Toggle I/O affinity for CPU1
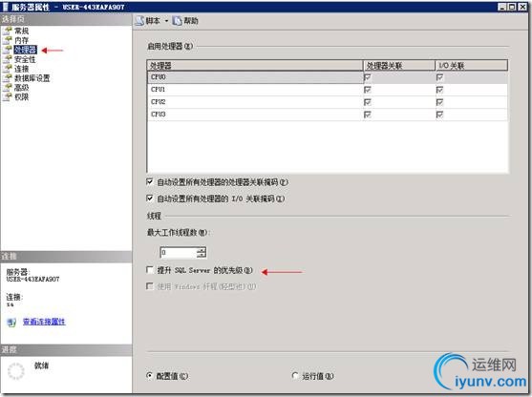532x397 pixels. [439, 90]
